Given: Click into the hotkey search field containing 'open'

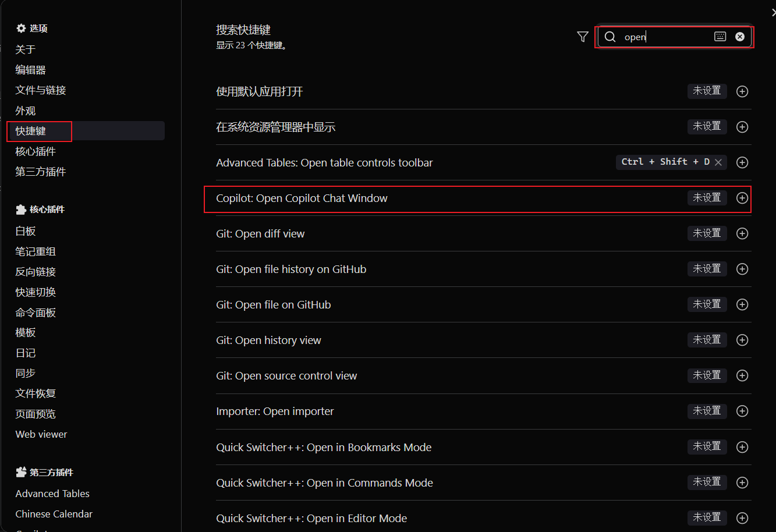Looking at the screenshot, I should point(675,37).
